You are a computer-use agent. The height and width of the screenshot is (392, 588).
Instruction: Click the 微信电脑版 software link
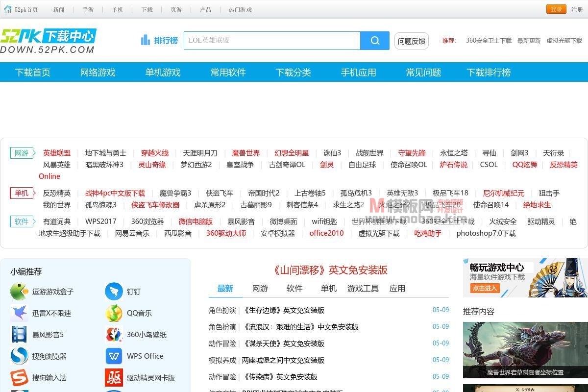196,221
